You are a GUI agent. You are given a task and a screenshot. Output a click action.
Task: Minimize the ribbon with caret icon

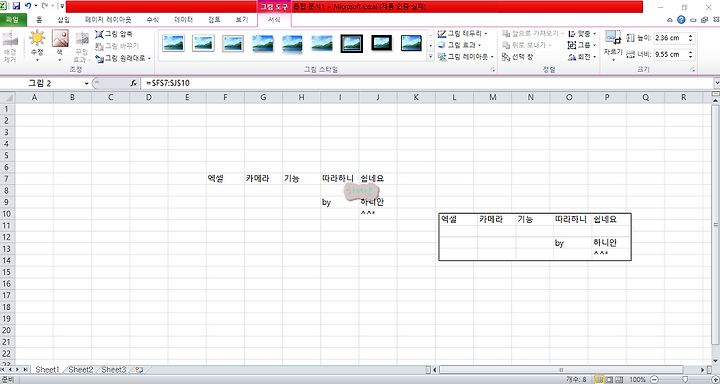pyautogui.click(x=670, y=20)
